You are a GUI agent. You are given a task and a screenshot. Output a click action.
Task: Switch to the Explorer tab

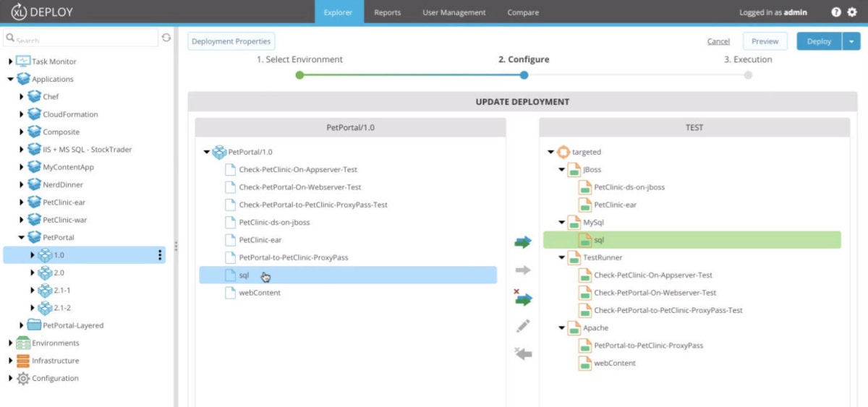point(339,12)
